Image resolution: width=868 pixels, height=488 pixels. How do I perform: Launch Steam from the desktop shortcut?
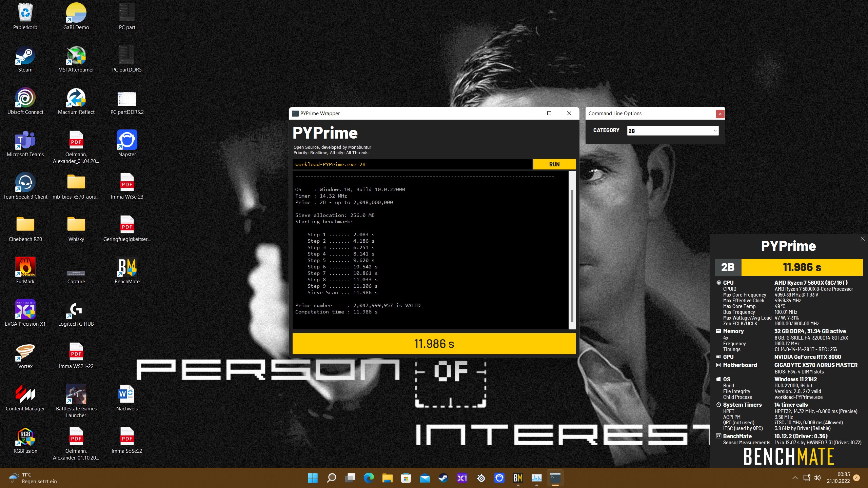25,58
